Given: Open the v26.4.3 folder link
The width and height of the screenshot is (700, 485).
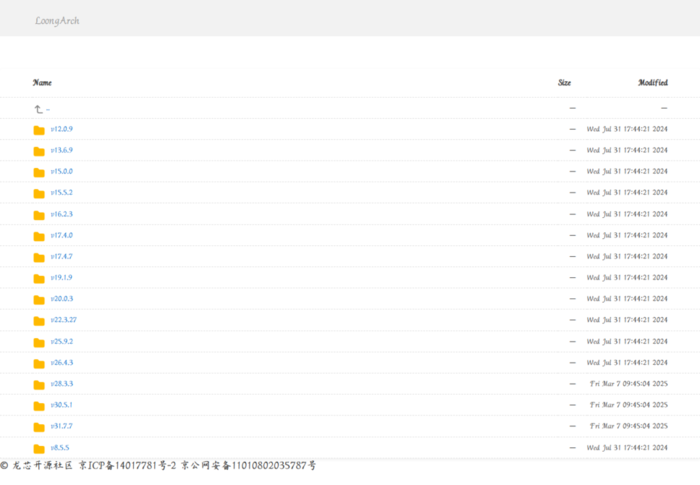Looking at the screenshot, I should coord(62,363).
